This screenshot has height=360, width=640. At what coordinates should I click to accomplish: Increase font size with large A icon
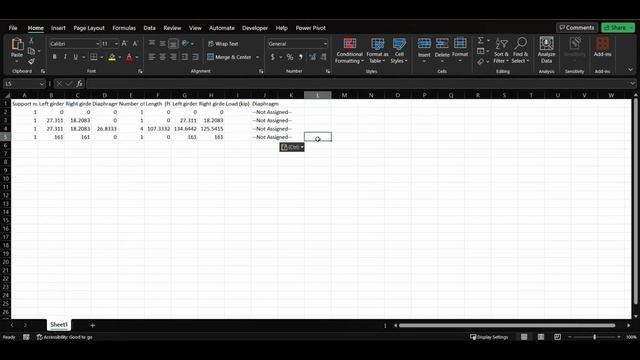pos(124,44)
